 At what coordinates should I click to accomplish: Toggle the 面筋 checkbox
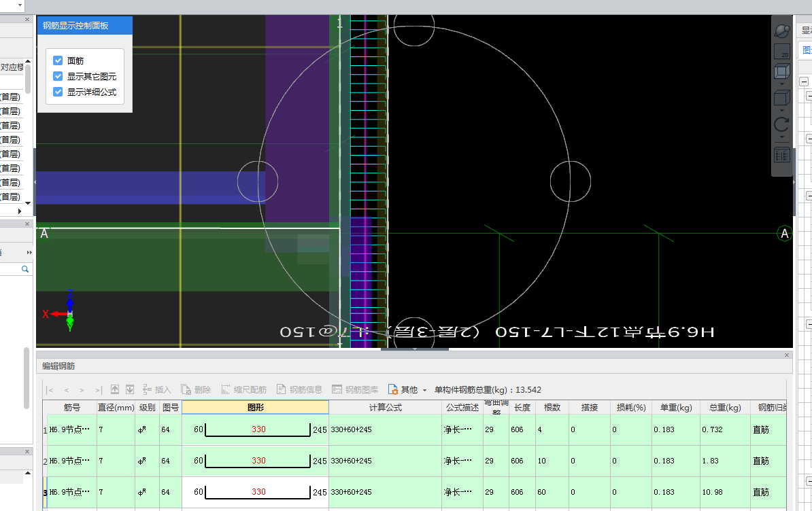tap(58, 60)
